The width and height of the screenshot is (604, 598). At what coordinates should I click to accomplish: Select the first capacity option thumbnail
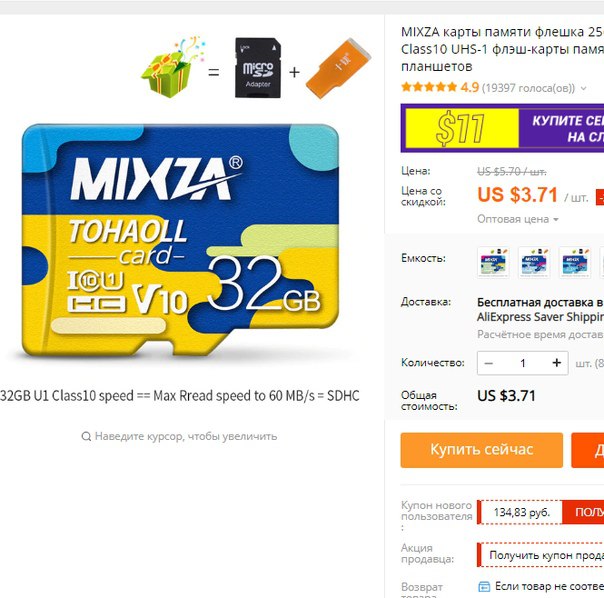pos(493,262)
